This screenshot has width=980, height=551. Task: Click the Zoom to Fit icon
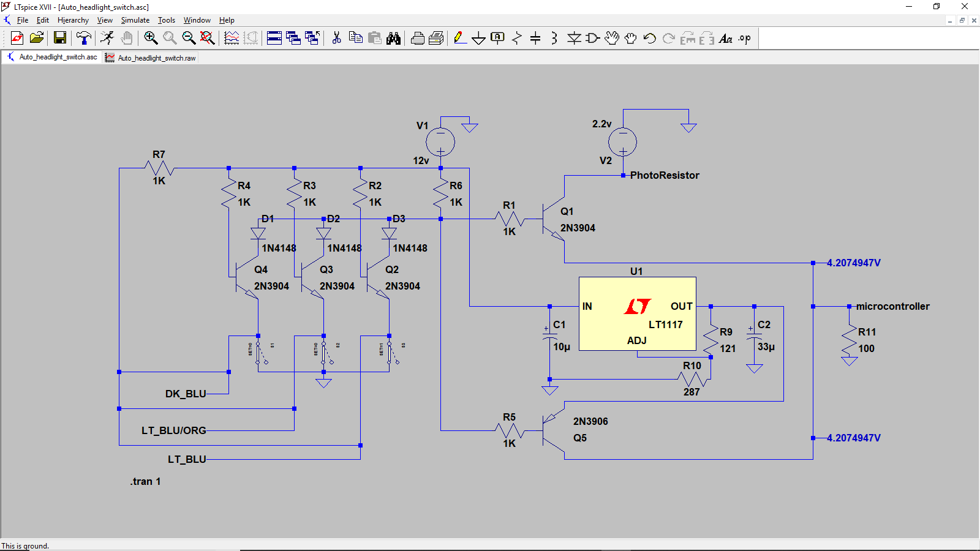click(x=208, y=38)
